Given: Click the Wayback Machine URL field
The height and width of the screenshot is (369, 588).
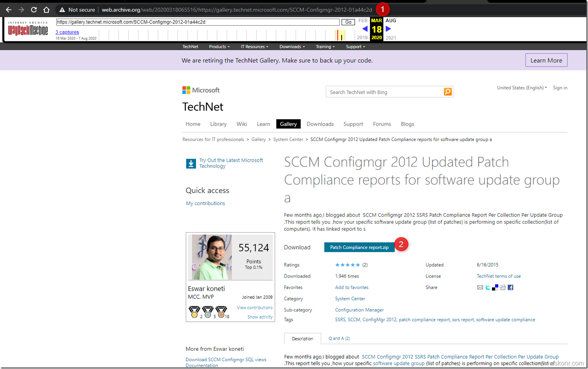Looking at the screenshot, I should click(x=197, y=22).
